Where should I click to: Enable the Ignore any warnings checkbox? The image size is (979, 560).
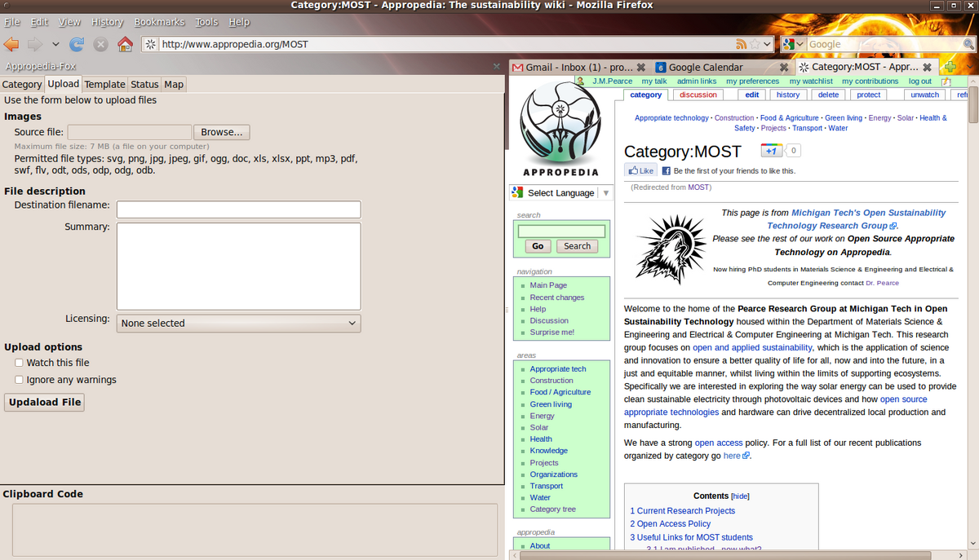19,380
